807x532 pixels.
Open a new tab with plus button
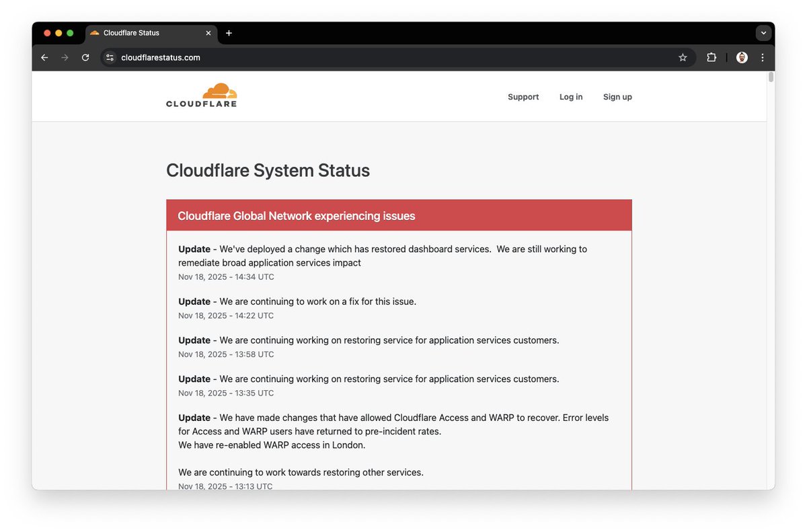pos(229,33)
